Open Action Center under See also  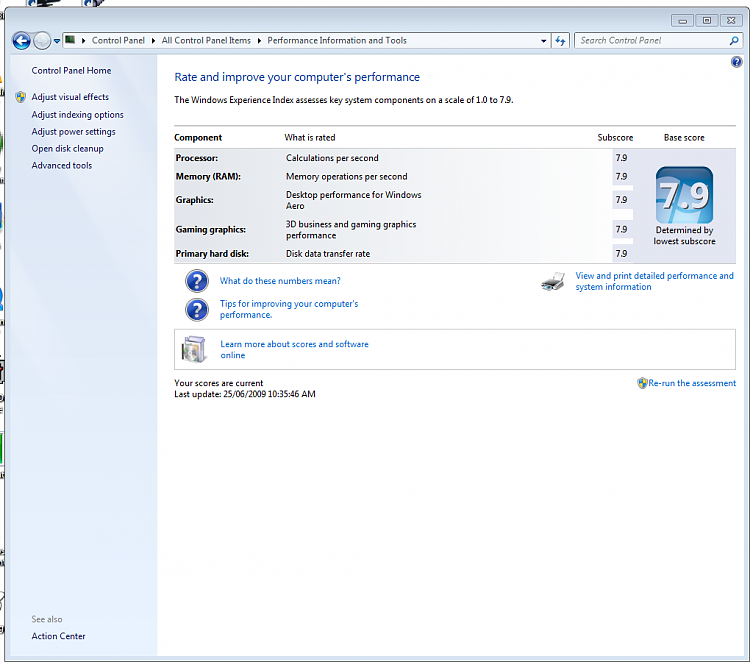click(58, 636)
